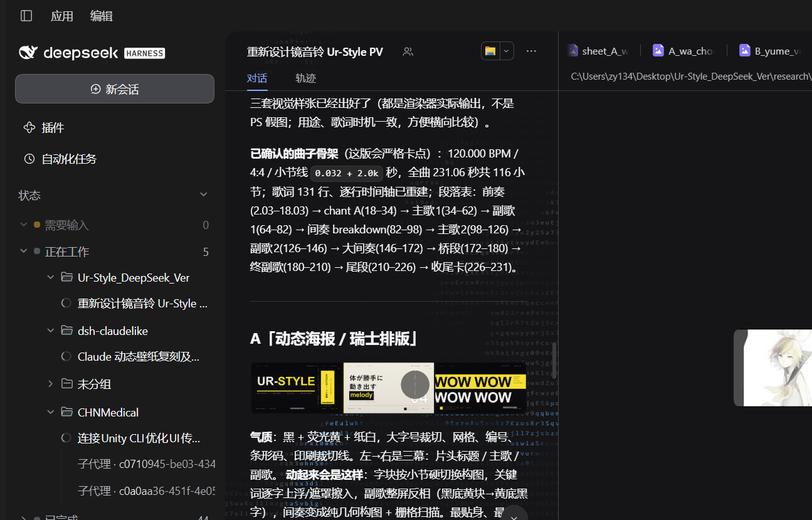Collapse the 状态 section chevron
Screen dimensions: 812x520
[203, 195]
